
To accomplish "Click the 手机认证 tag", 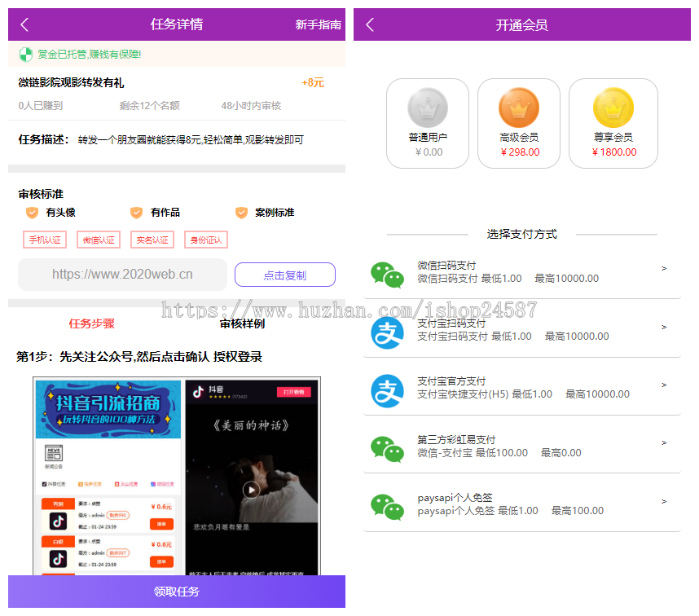I will click(45, 240).
